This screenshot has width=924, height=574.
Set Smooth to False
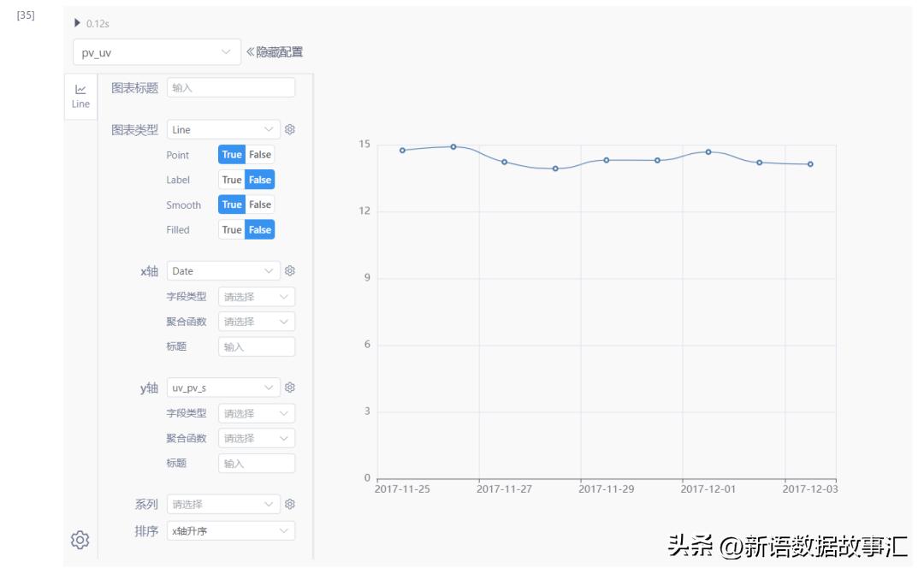(x=258, y=204)
